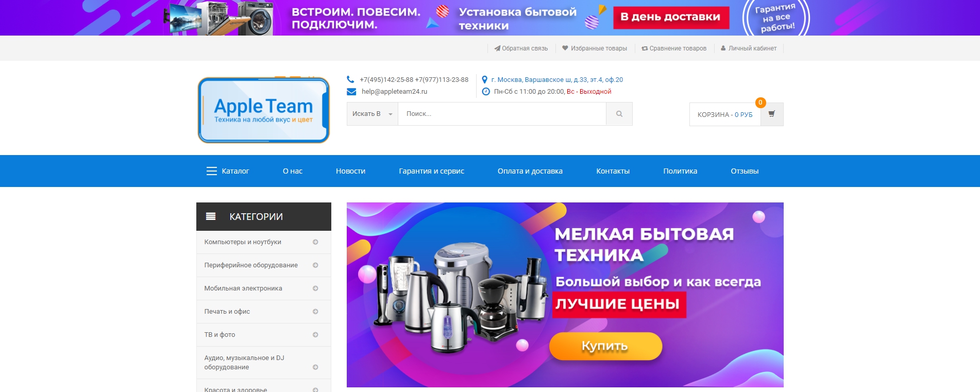The image size is (980, 392).
Task: Click the AppleTeam logo
Action: click(264, 110)
